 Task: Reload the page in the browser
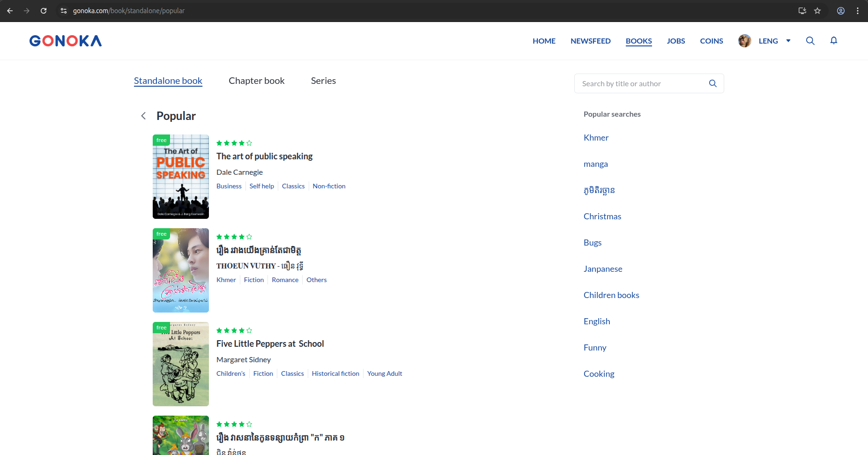click(44, 11)
